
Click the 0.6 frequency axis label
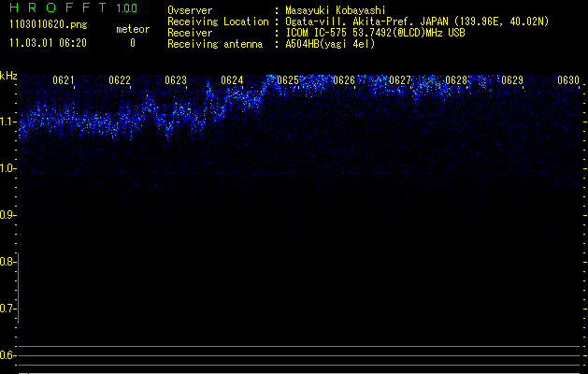click(8, 355)
